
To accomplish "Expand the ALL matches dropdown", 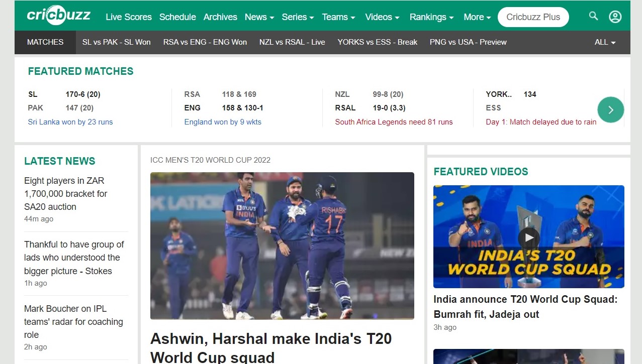I will tap(605, 42).
